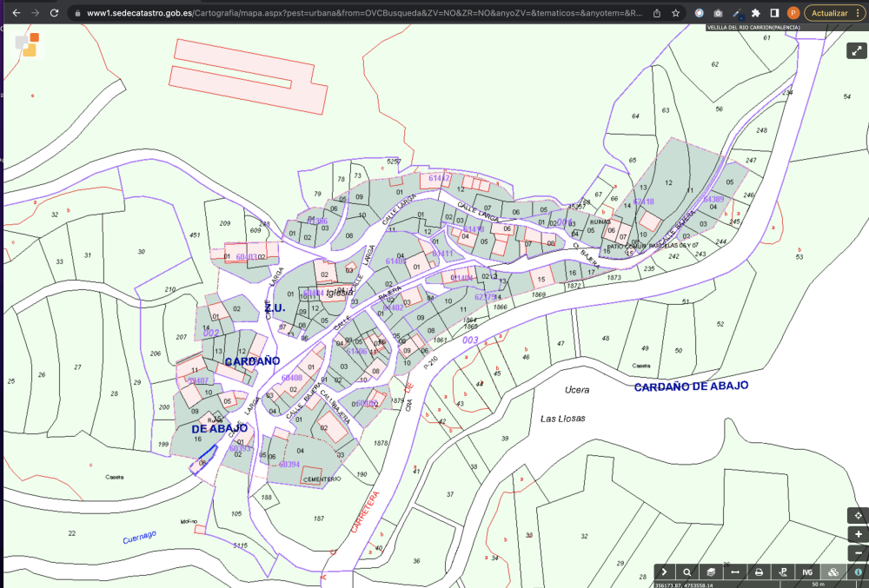The height and width of the screenshot is (588, 869).
Task: Select the distance measure tool
Action: coord(735,572)
